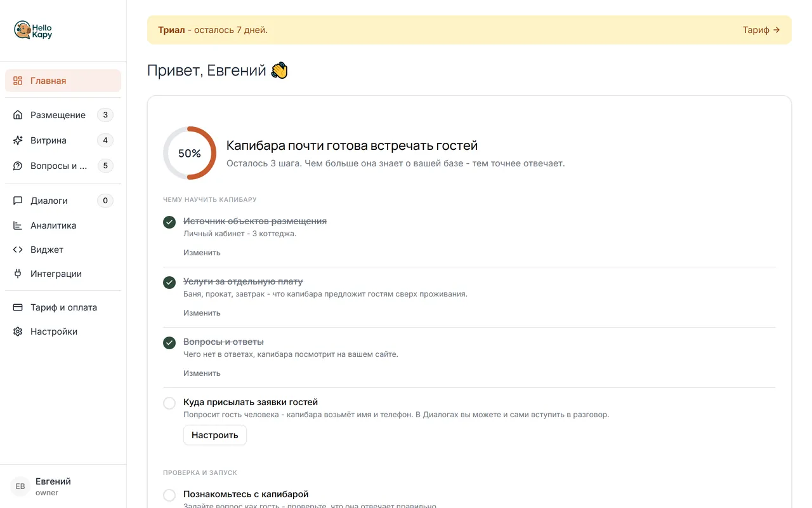Click the code brackets icon for Виджет
The image size is (812, 508).
click(18, 250)
